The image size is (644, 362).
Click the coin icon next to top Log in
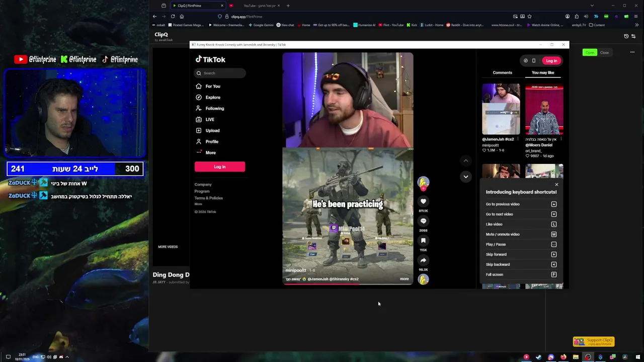(x=526, y=61)
